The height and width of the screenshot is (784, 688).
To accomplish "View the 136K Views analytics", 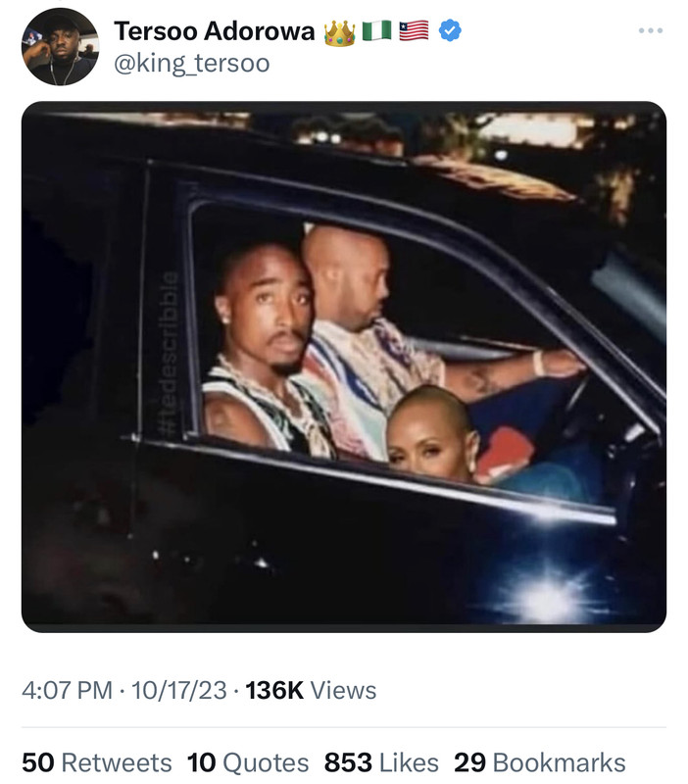I will 311,691.
